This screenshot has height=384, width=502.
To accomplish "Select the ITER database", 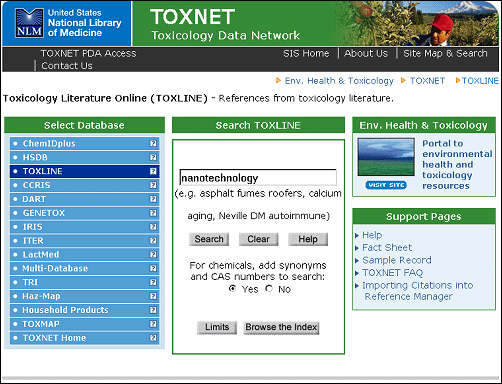I will point(84,241).
